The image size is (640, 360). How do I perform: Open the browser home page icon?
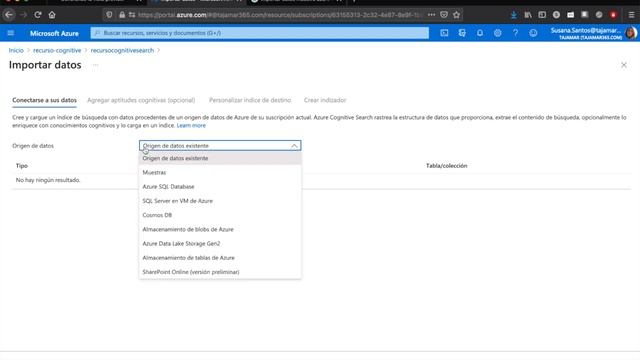[52, 15]
